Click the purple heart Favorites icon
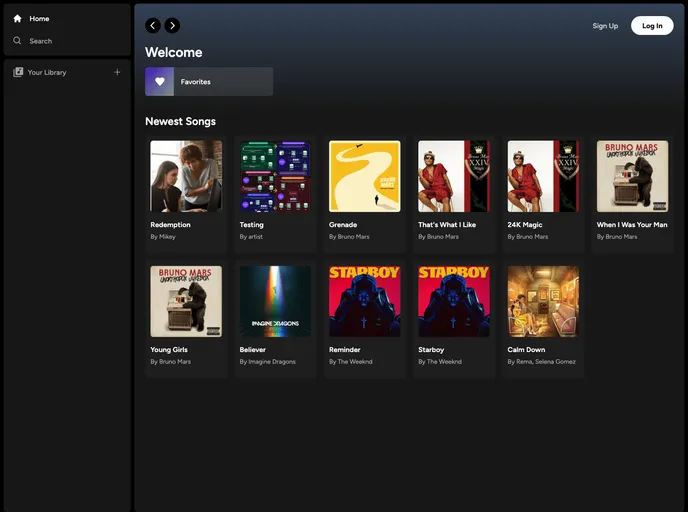 (x=160, y=82)
